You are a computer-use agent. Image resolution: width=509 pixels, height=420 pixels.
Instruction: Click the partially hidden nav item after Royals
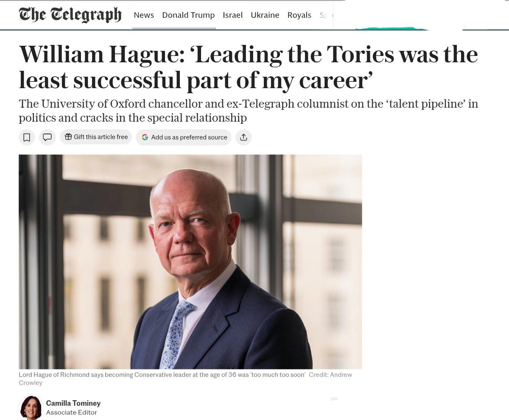(x=324, y=15)
